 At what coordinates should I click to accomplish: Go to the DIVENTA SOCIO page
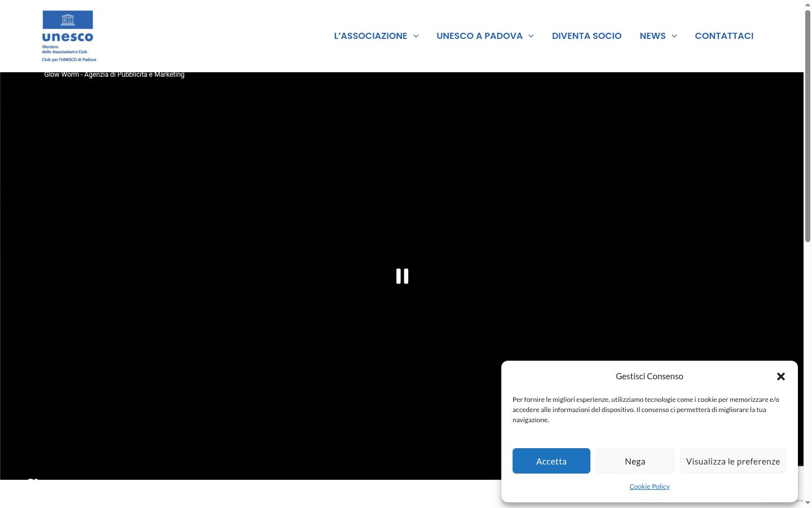click(586, 36)
